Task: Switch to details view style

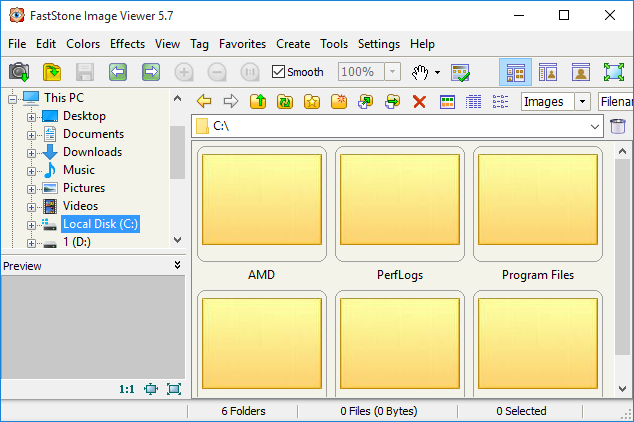Action: point(473,101)
